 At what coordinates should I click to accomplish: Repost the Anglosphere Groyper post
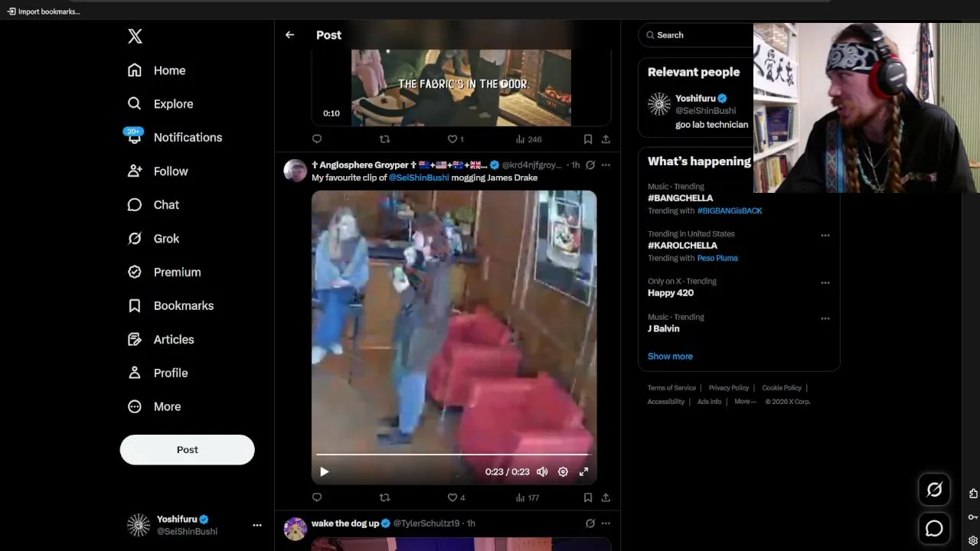[x=385, y=497]
